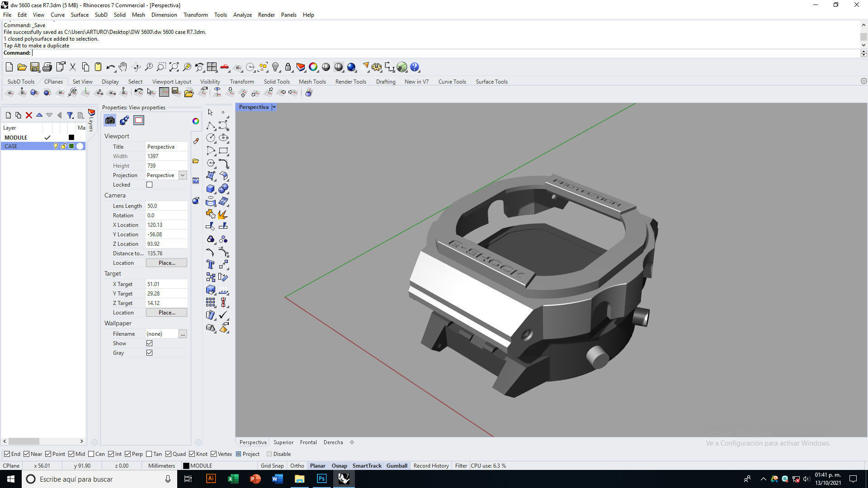Screen dimensions: 868x488
Task: Open the Surface menu
Action: 80,15
